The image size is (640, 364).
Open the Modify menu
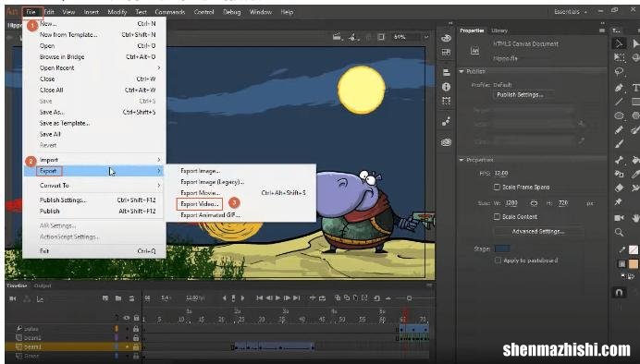117,12
